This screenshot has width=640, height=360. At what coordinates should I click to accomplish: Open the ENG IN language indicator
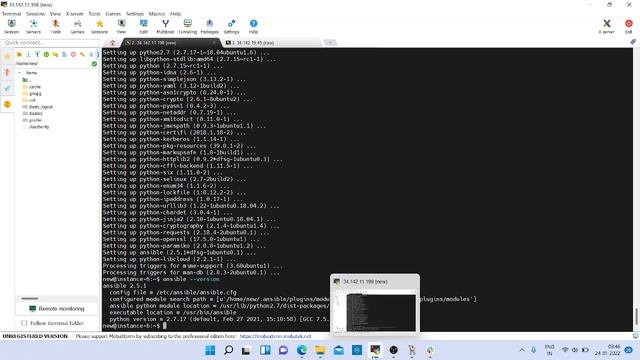pos(549,350)
